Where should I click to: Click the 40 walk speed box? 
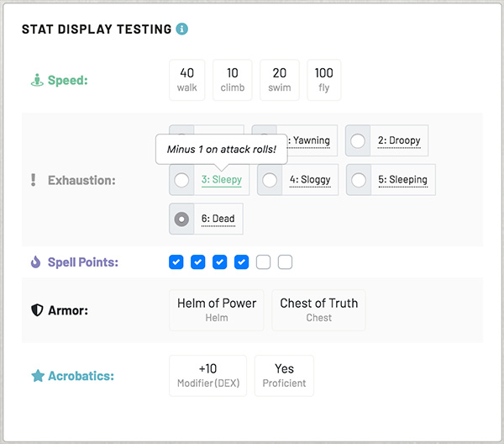[x=187, y=80]
